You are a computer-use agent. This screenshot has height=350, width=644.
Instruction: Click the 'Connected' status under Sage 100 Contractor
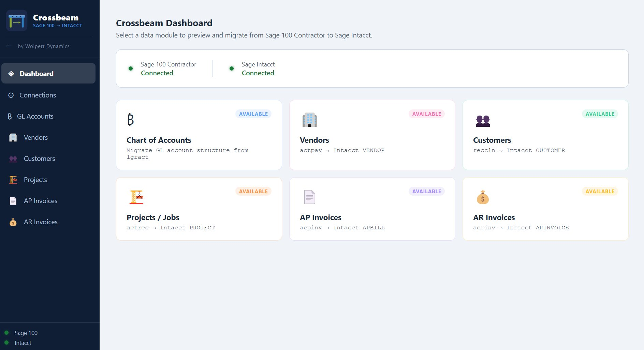point(157,73)
